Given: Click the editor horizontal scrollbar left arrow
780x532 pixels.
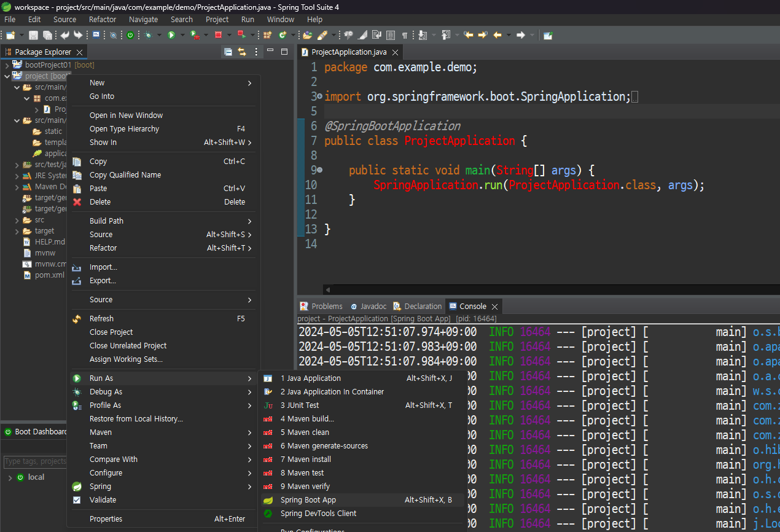Looking at the screenshot, I should 328,290.
